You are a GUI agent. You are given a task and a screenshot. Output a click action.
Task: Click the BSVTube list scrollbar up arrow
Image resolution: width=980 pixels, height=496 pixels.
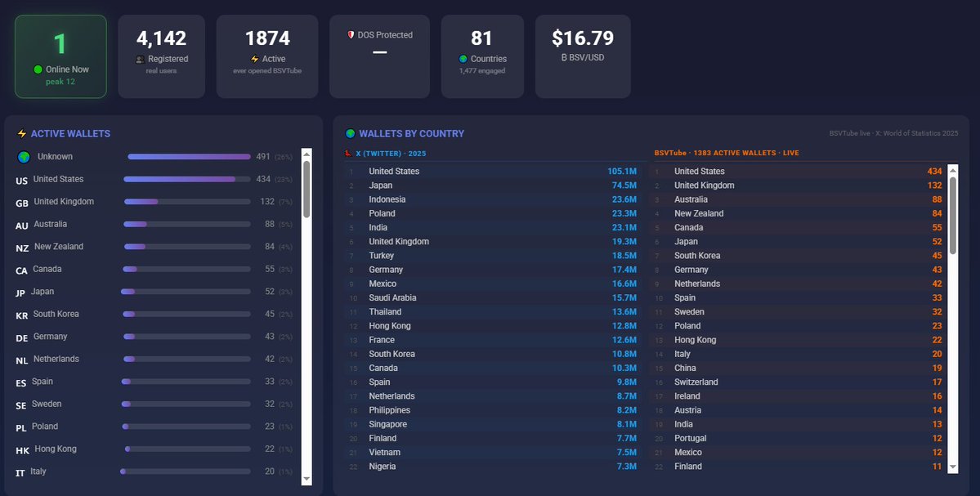952,169
